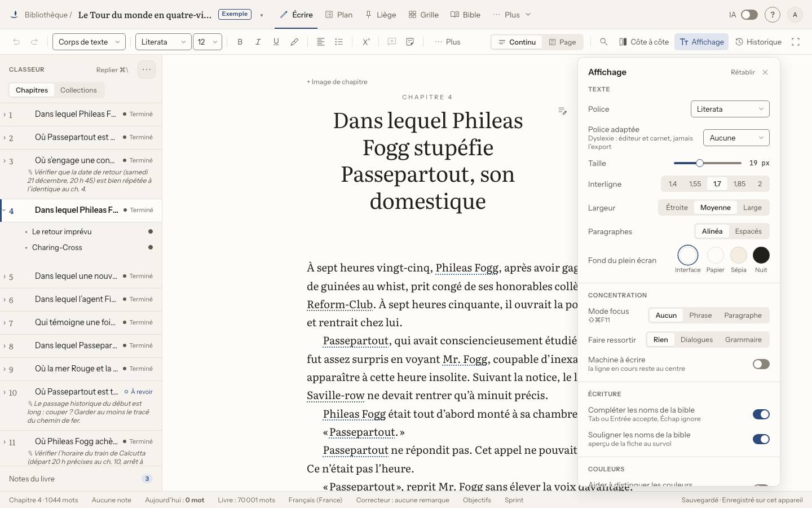This screenshot has width=812, height=508.
Task: Select Paragraphe focus mode
Action: coord(743,316)
